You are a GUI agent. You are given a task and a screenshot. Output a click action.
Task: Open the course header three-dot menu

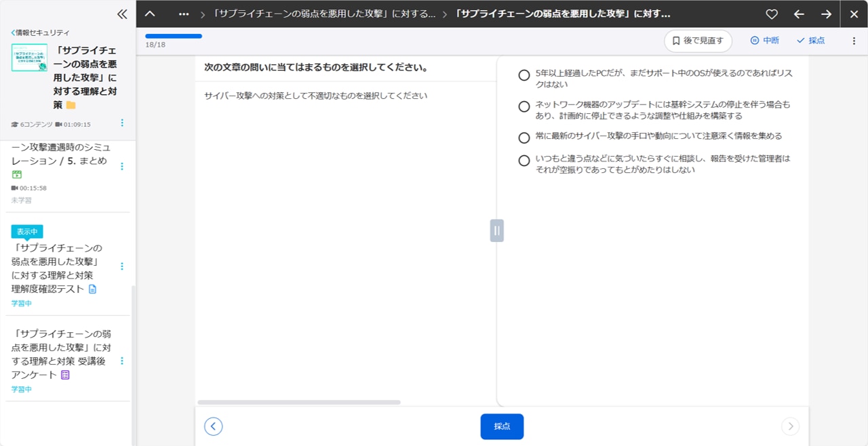122,123
